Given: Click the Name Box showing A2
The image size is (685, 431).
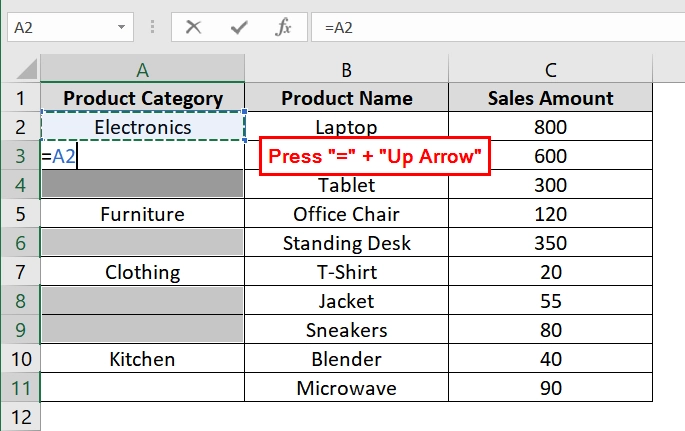Looking at the screenshot, I should (70, 27).
